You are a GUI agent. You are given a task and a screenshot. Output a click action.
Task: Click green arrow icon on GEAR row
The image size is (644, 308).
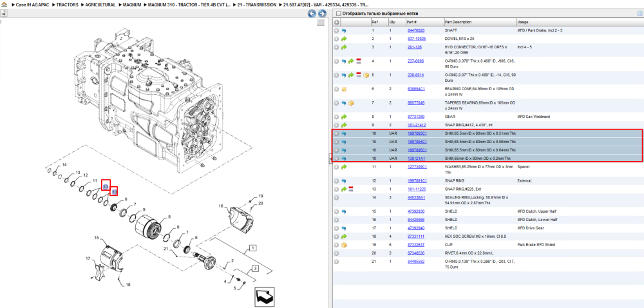pyautogui.click(x=344, y=117)
